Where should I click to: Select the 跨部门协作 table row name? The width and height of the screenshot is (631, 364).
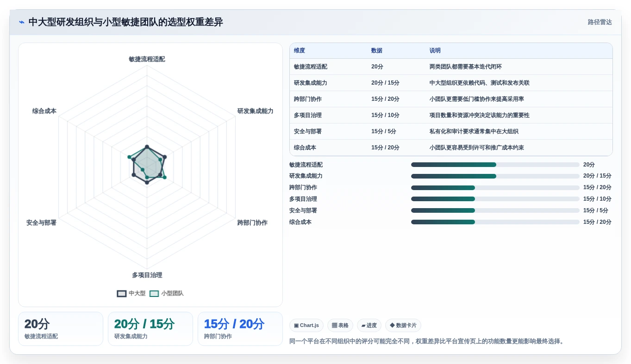pos(308,99)
